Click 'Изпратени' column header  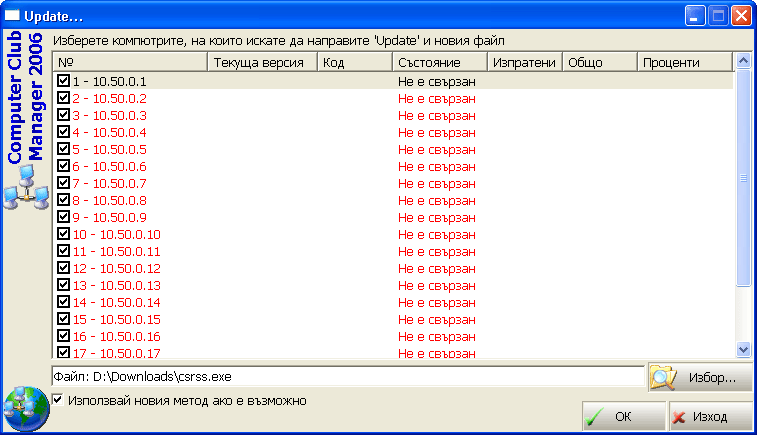click(x=525, y=62)
